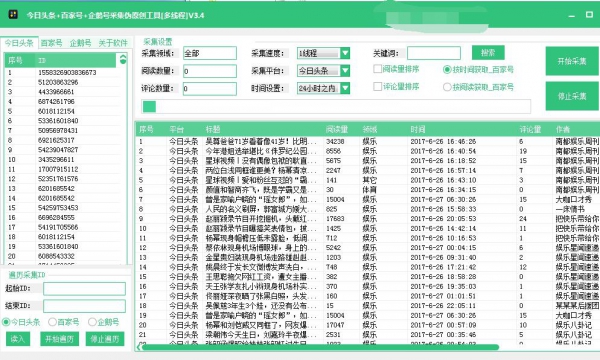
Task: Select result row with 领域 其它
Action: 367,180
